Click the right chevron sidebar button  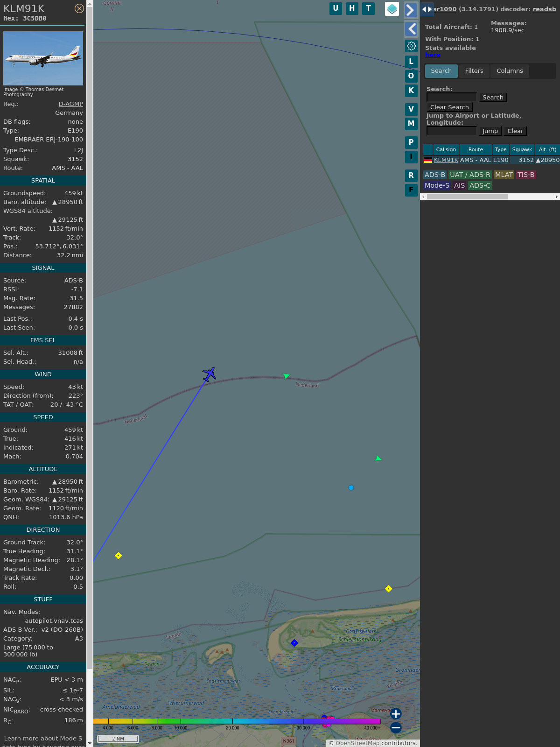coord(411,10)
